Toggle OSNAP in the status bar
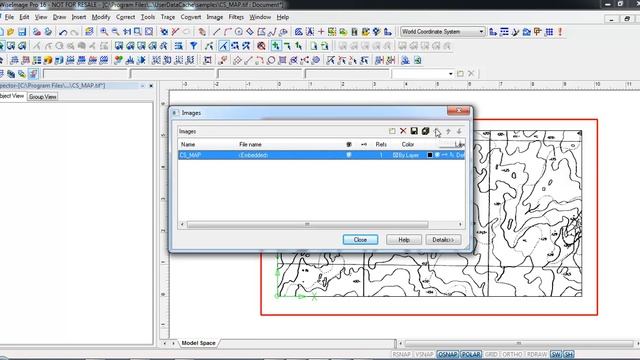 (448, 354)
